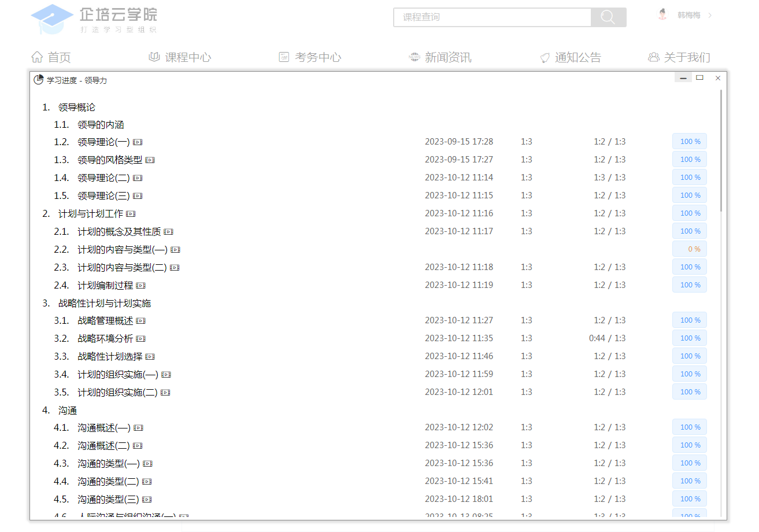Click the 0 % progress badge for 计划的内容与类型(一)
This screenshot has height=532, width=759.
click(690, 249)
